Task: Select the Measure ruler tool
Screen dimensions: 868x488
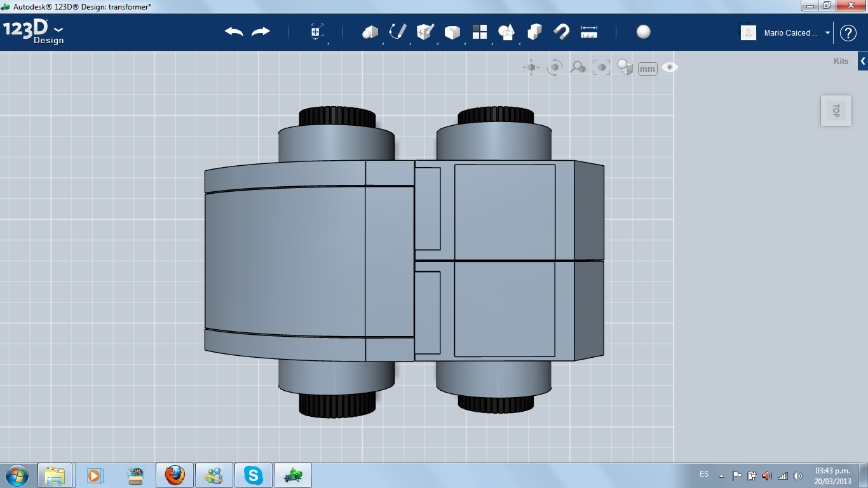Action: 589,32
